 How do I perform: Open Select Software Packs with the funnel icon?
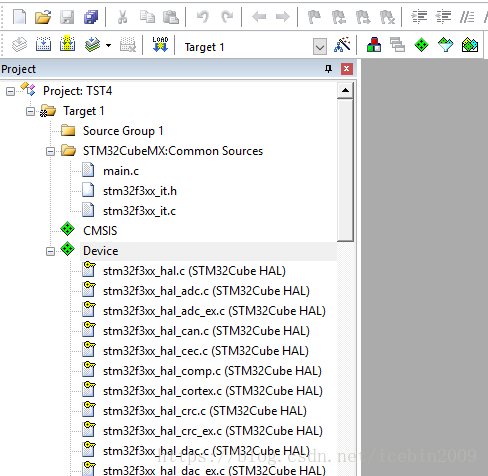[x=446, y=45]
